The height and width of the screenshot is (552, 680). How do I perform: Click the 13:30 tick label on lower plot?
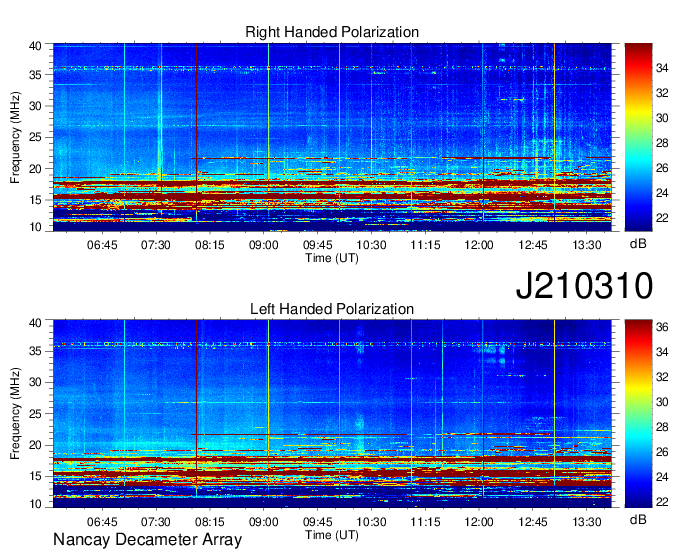point(587,522)
